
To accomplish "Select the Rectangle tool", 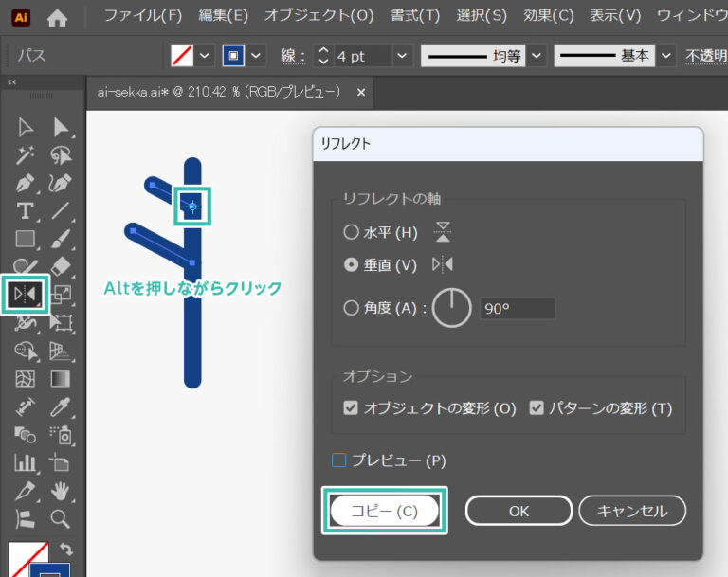I will (25, 239).
